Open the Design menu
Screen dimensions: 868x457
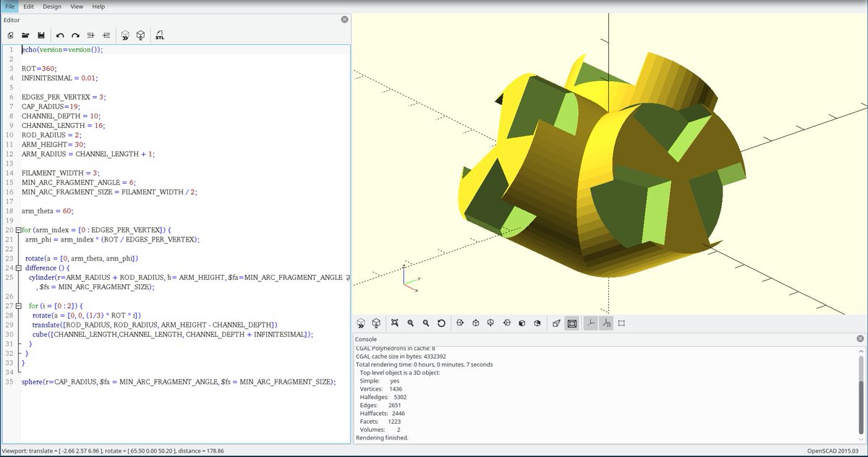[x=52, y=7]
